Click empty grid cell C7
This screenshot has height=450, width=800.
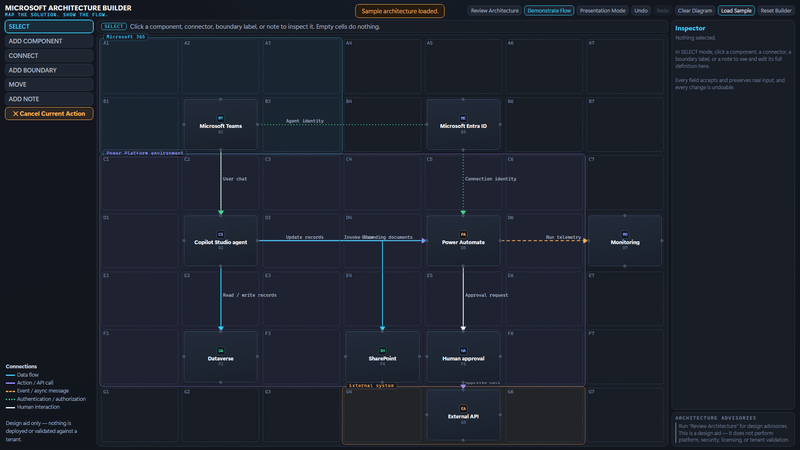click(x=625, y=183)
